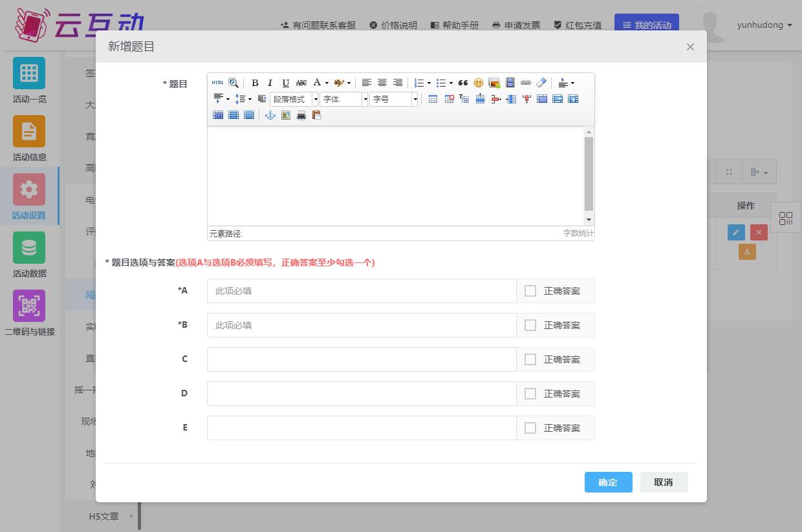The height and width of the screenshot is (532, 802).
Task: Click the 确定 confirm button
Action: (x=608, y=482)
